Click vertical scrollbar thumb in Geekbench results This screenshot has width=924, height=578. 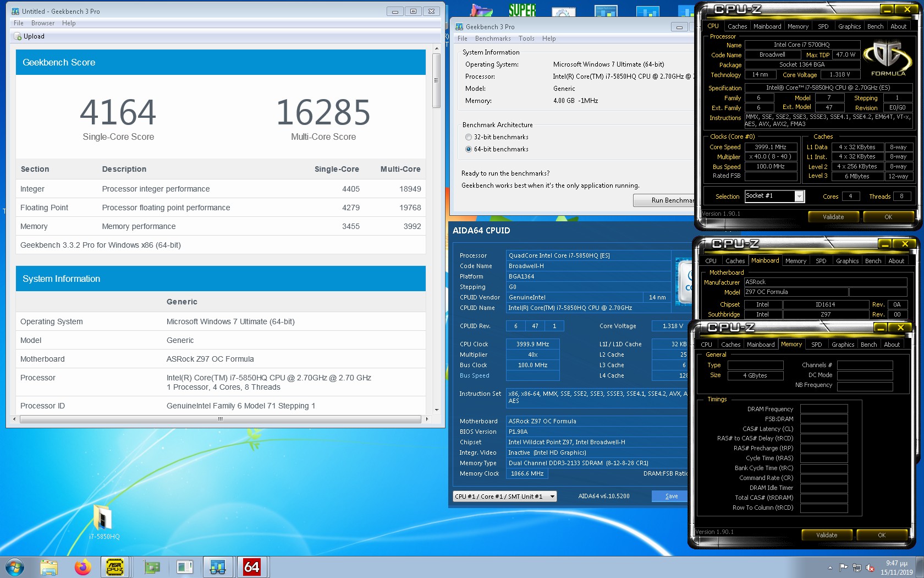(x=437, y=81)
